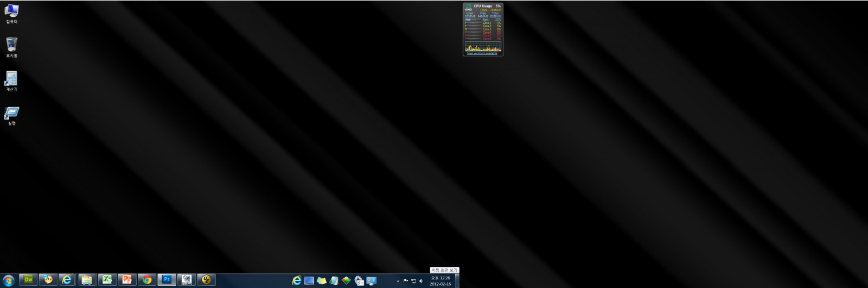
Task: Click the Excel taskbar icon
Action: pos(107,280)
